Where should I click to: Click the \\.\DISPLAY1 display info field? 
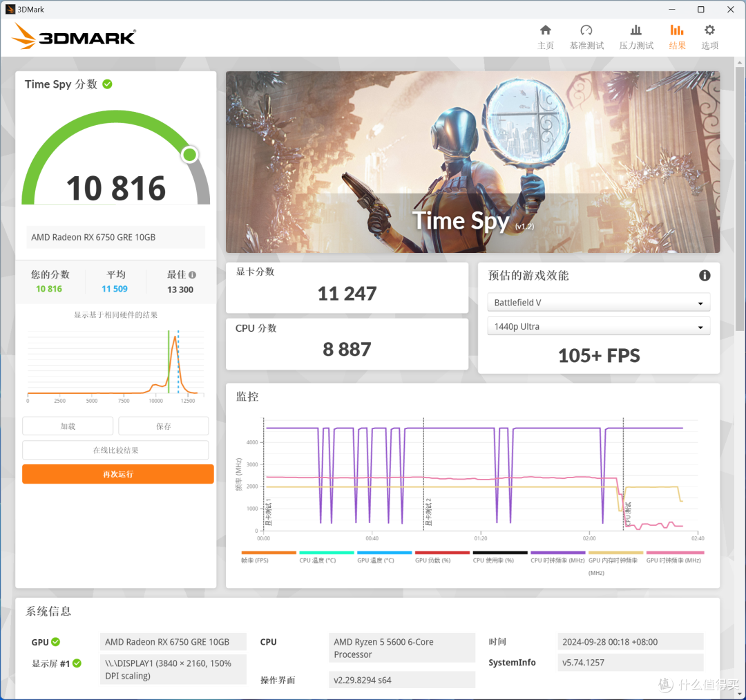pyautogui.click(x=173, y=670)
